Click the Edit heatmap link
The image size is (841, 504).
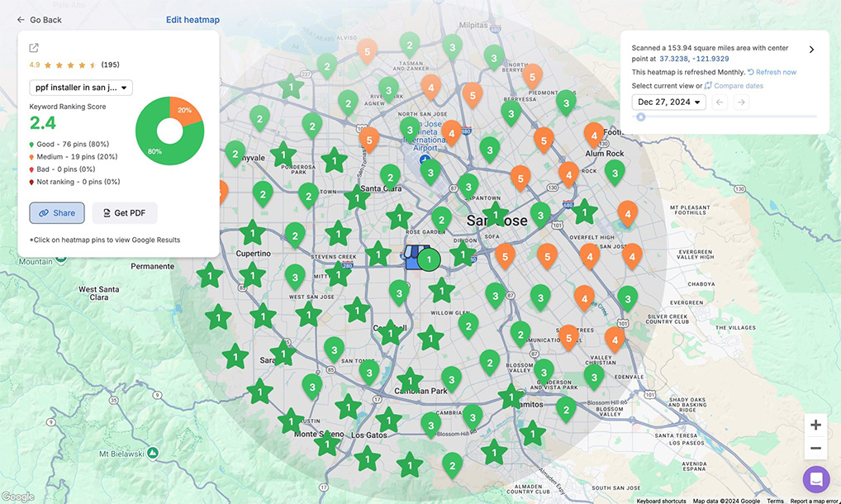click(x=192, y=20)
